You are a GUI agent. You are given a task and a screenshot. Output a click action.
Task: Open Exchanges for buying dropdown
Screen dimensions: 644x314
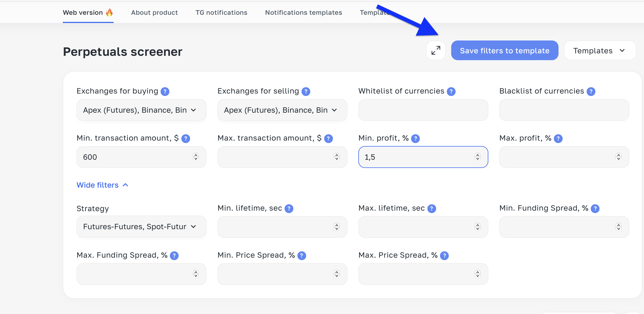click(141, 110)
